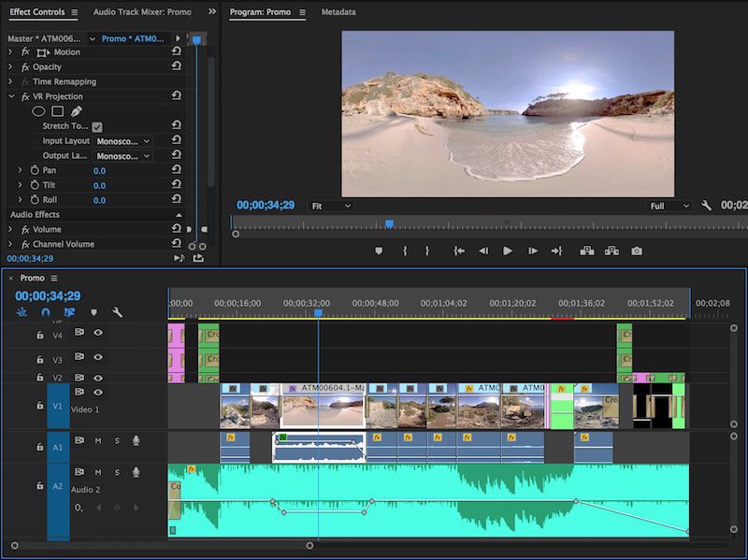Mute audio track A1
The image size is (748, 560).
tap(98, 440)
